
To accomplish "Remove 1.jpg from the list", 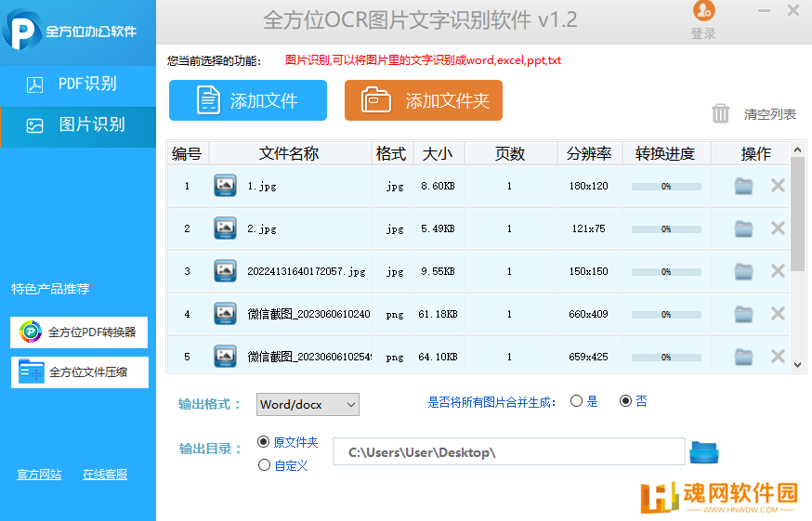I will [x=778, y=186].
